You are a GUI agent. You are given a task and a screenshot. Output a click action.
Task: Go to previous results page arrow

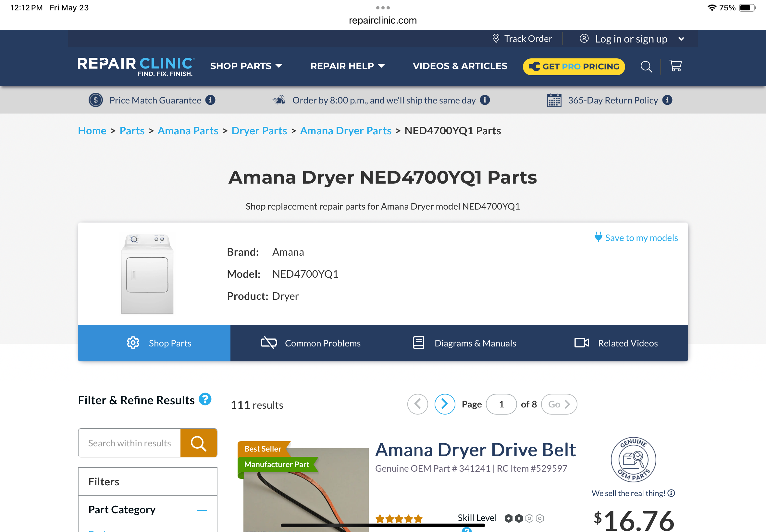[x=417, y=404]
